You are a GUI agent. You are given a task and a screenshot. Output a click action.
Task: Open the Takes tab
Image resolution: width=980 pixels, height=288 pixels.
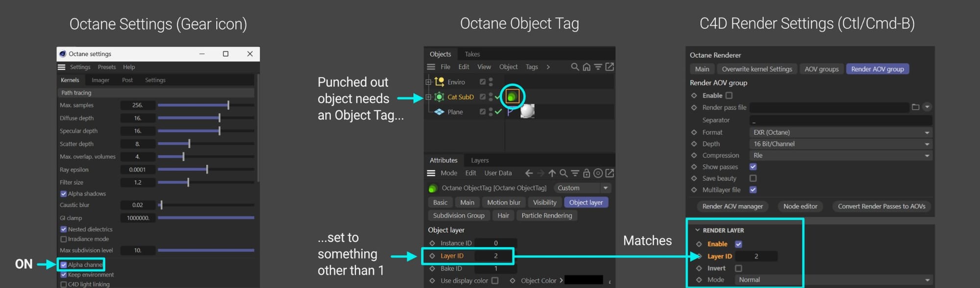pos(472,54)
